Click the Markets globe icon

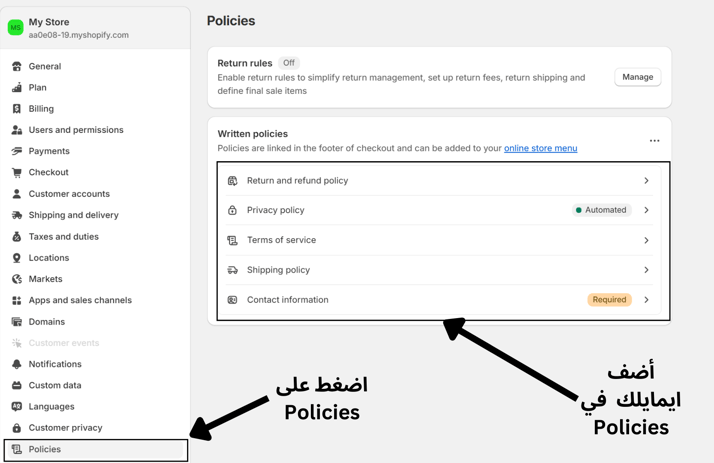17,279
